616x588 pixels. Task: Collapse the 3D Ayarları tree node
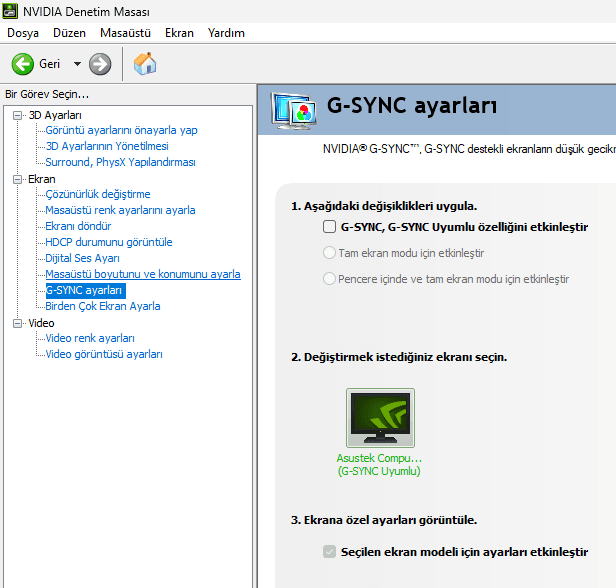point(18,115)
